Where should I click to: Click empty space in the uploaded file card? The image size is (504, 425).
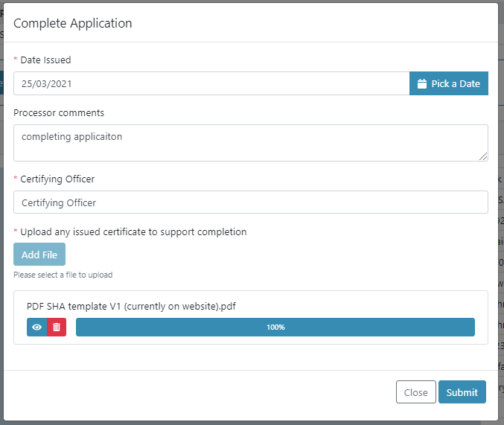point(372,306)
